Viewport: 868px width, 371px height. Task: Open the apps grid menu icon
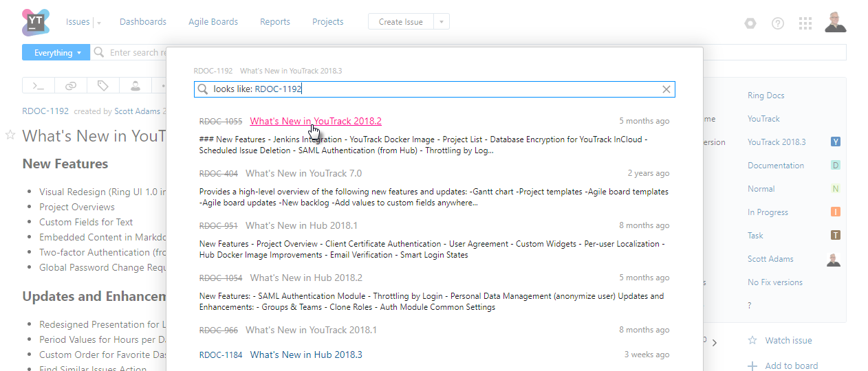[x=805, y=23]
